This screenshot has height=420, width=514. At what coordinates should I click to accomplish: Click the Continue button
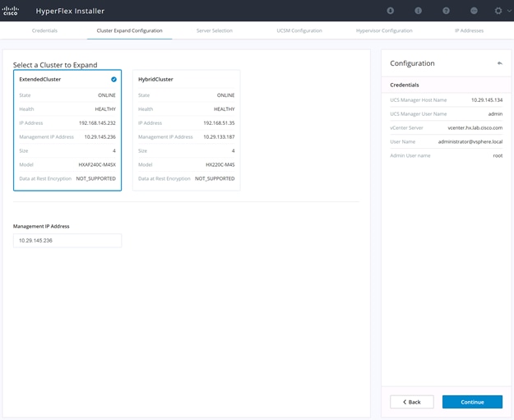472,402
